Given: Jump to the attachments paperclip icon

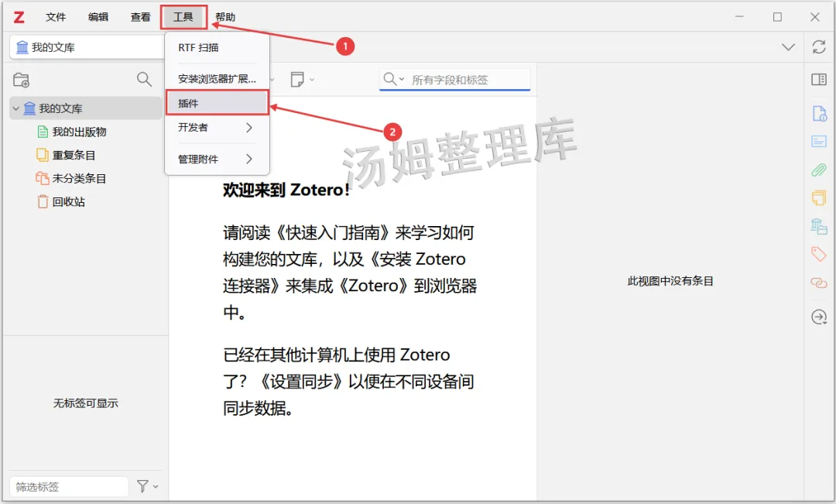Looking at the screenshot, I should click(819, 170).
